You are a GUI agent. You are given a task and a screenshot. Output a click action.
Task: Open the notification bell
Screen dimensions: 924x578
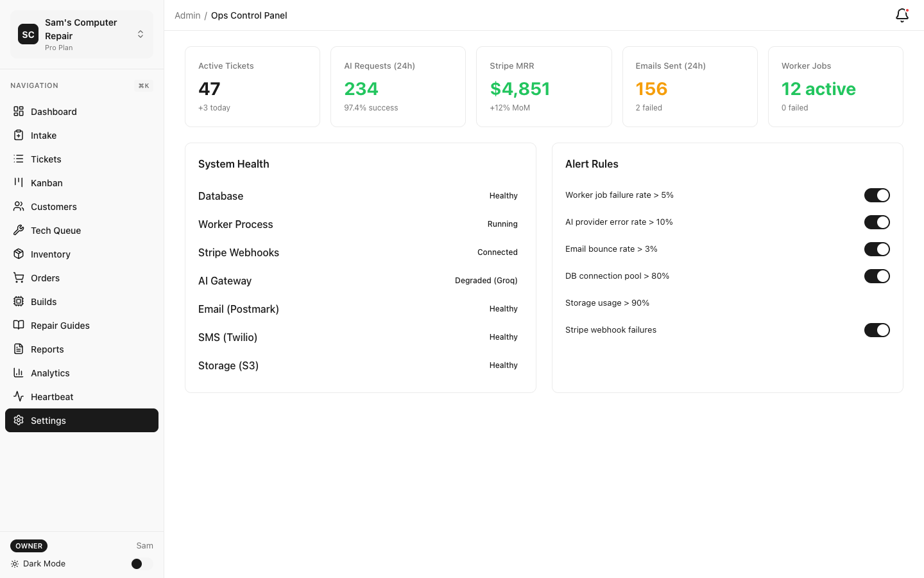(x=902, y=15)
